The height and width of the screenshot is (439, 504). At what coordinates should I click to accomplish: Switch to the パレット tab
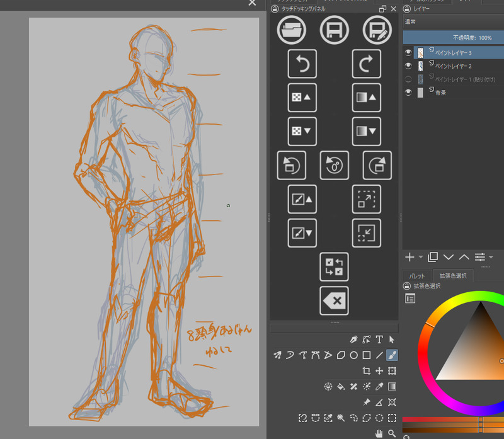417,276
